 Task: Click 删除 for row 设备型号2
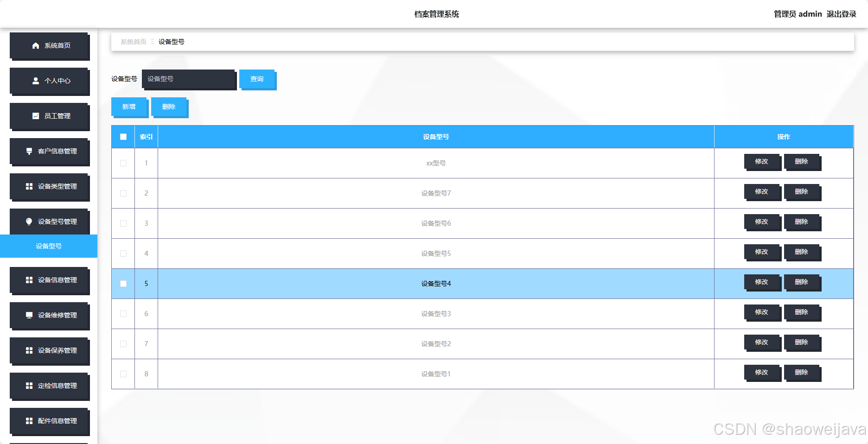tap(802, 343)
